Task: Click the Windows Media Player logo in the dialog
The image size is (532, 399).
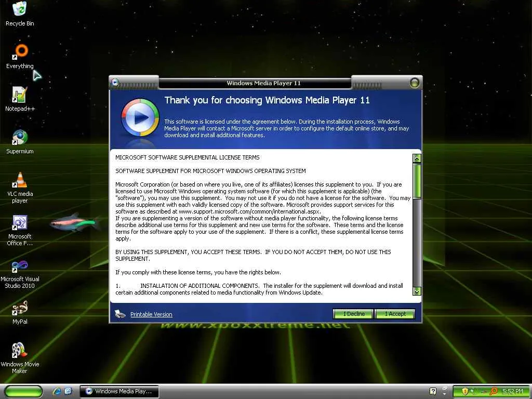Action: [140, 117]
